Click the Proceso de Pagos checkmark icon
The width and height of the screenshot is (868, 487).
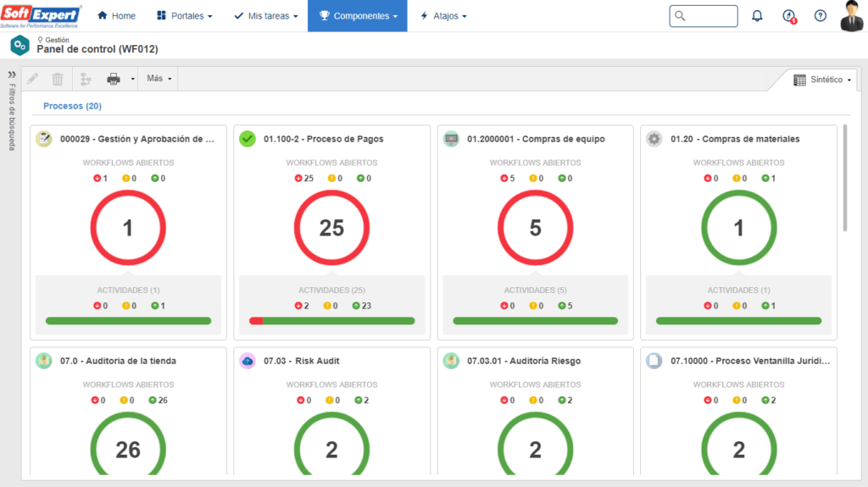pos(248,139)
